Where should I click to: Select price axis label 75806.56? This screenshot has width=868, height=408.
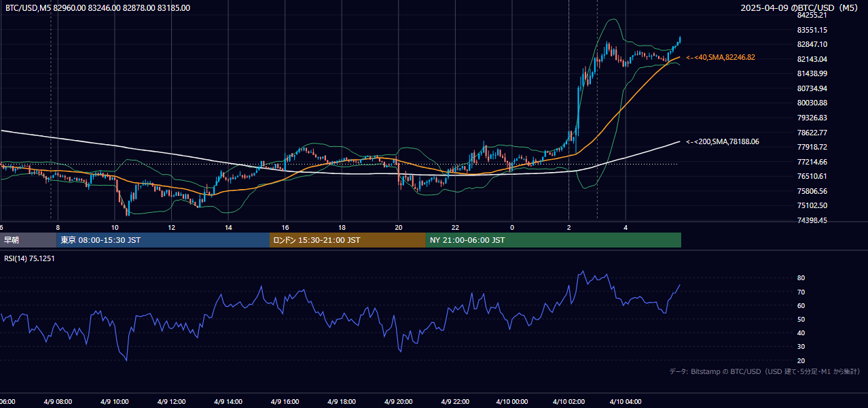(x=812, y=191)
